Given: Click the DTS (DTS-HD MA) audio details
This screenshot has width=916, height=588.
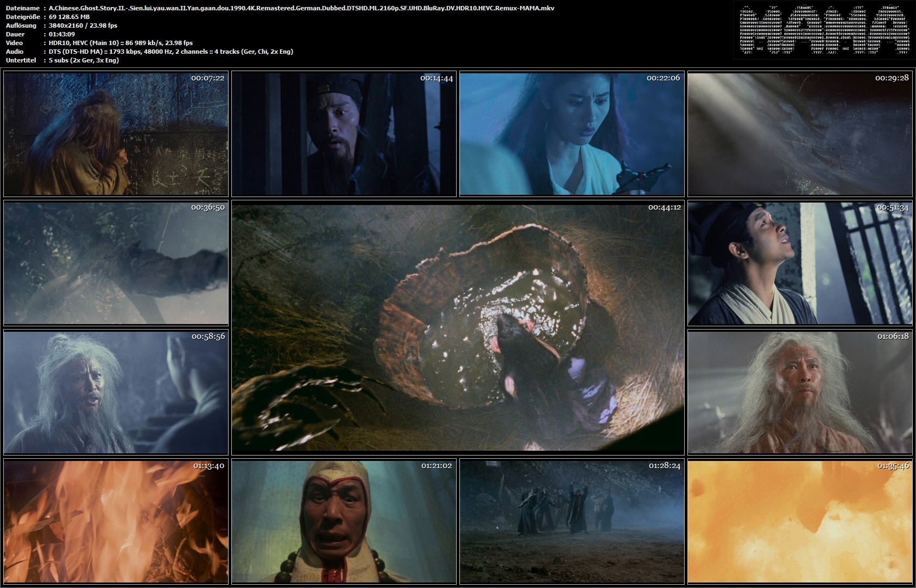Looking at the screenshot, I should pyautogui.click(x=171, y=52).
